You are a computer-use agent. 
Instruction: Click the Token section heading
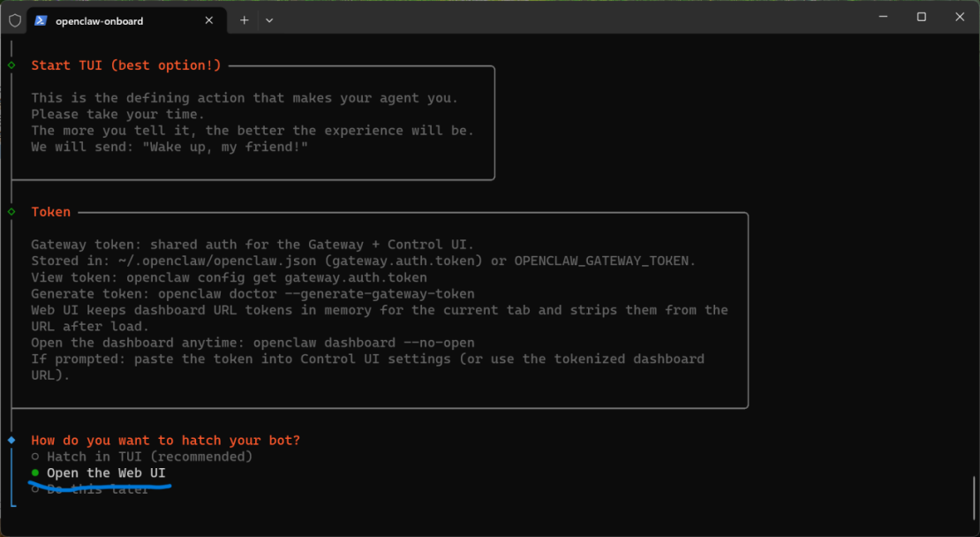pos(51,212)
